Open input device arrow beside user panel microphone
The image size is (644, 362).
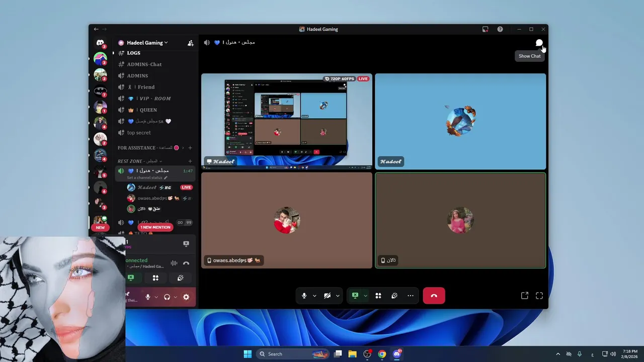click(x=156, y=297)
